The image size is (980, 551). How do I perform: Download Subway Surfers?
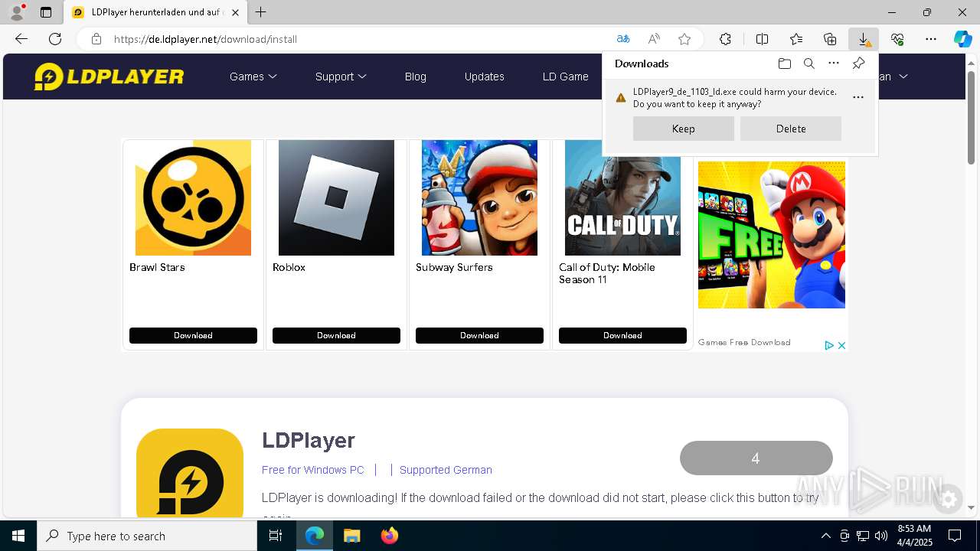(x=479, y=335)
